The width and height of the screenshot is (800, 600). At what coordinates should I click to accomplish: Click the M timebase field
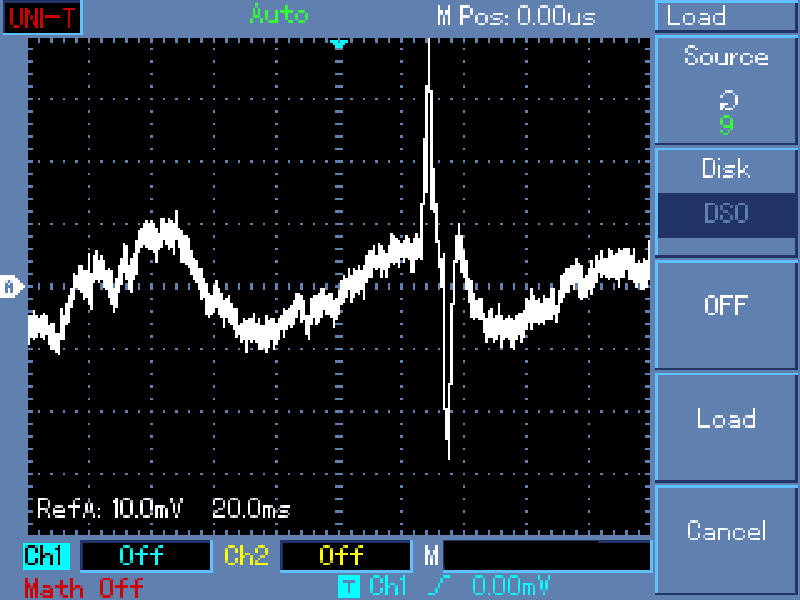click(547, 556)
